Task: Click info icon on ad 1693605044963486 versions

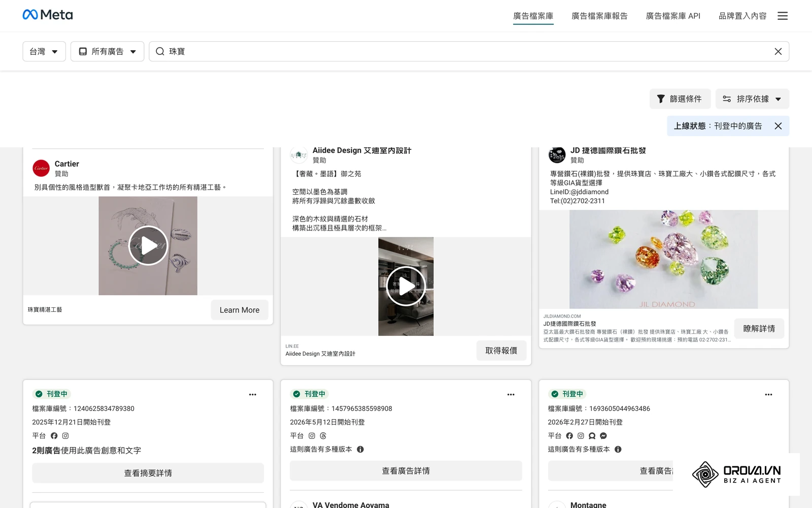Action: (618, 449)
